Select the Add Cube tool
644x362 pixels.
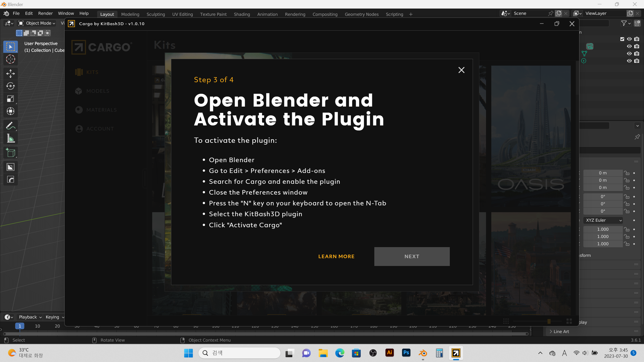coord(10,153)
